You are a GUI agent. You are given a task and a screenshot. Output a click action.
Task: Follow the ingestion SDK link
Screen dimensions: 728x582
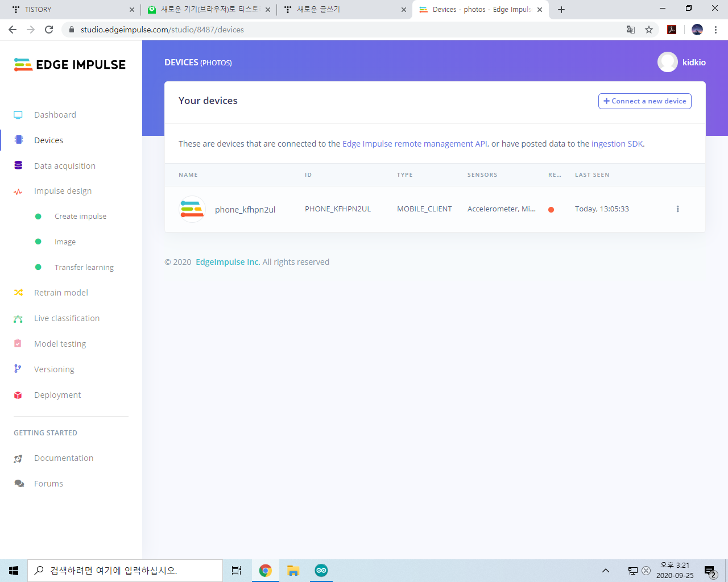[617, 144]
